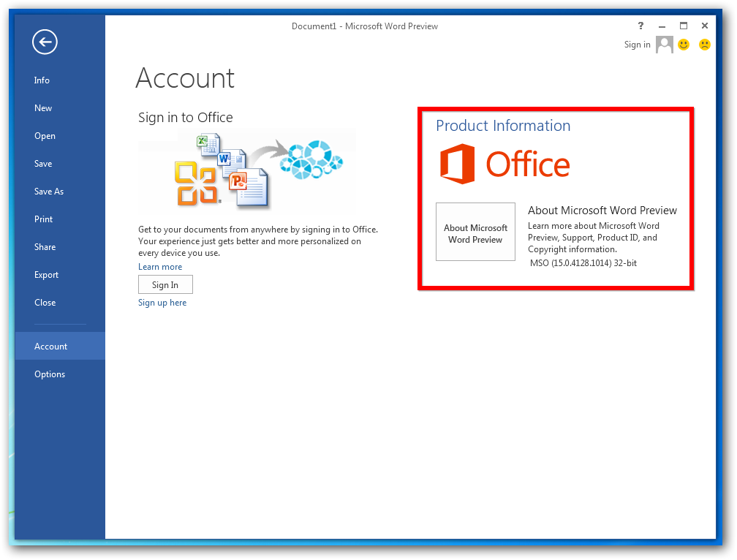Select the Account tab in sidebar
This screenshot has width=737, height=560.
click(x=60, y=347)
